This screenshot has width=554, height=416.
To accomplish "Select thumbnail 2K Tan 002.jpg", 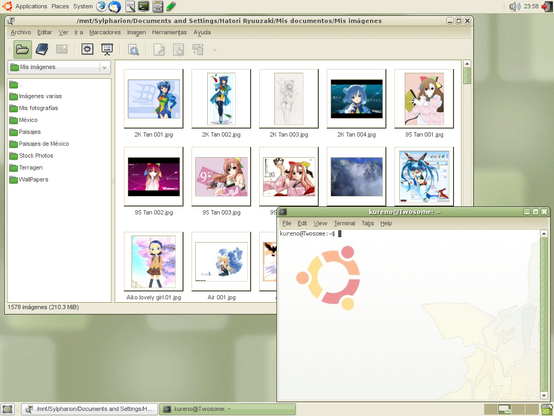I will [221, 99].
